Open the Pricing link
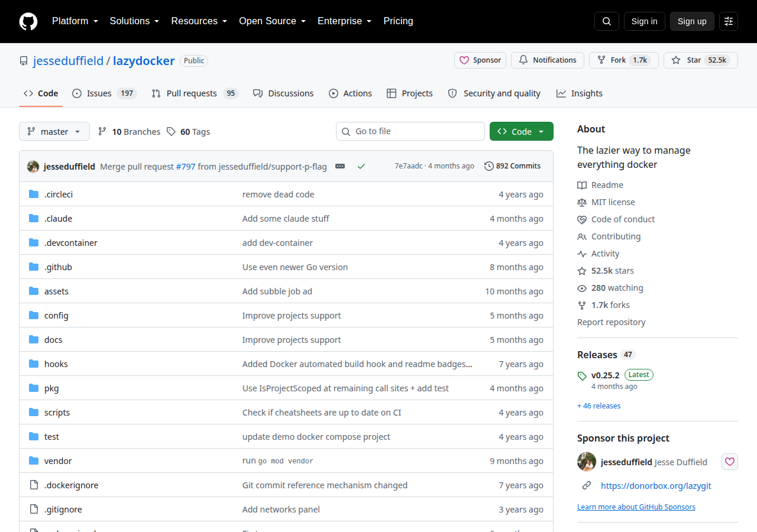The image size is (757, 532). [x=398, y=21]
